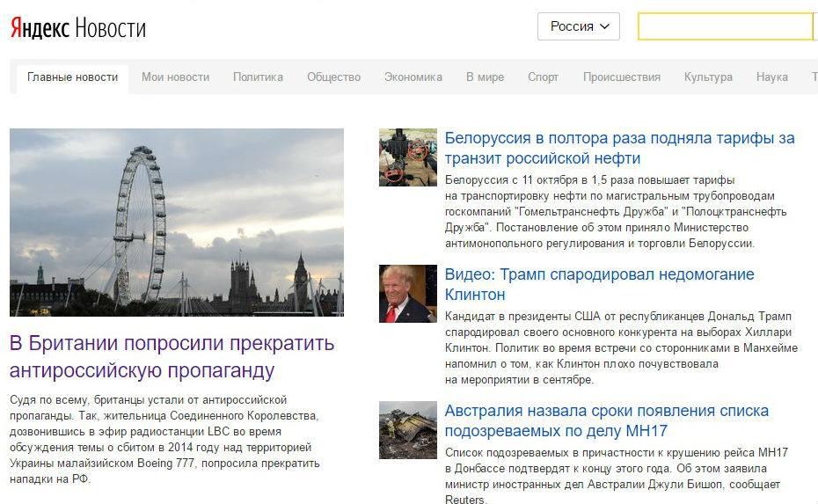Select the Главные новости tab
Viewport: 818px width, 504px height.
72,77
